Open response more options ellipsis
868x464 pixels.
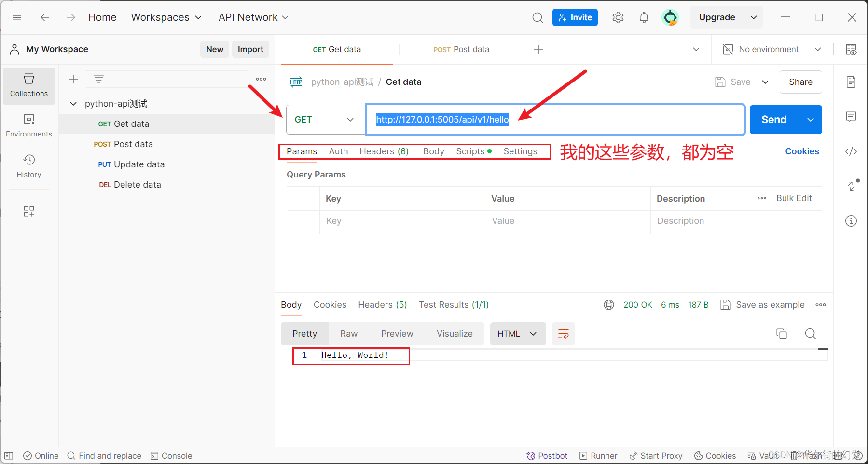pos(821,305)
